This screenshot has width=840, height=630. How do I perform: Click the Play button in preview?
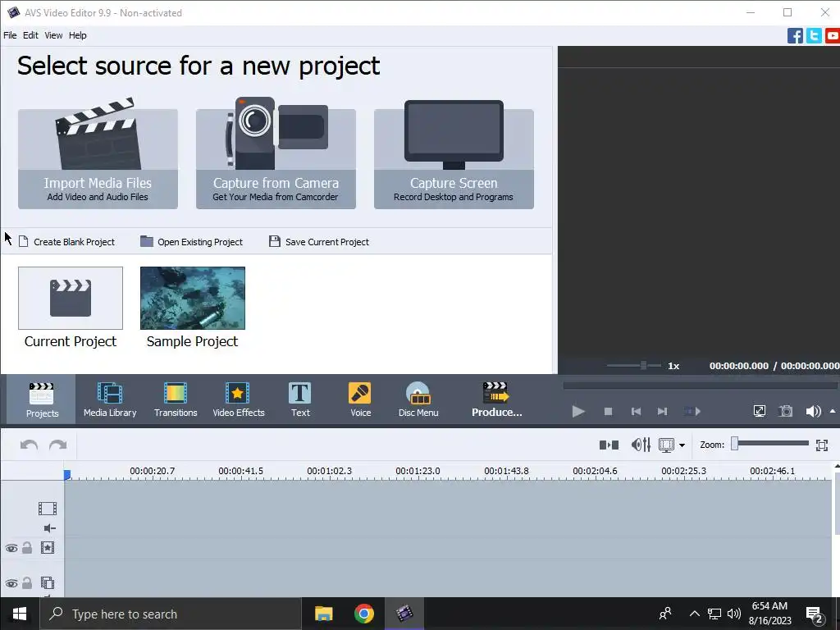coord(578,412)
